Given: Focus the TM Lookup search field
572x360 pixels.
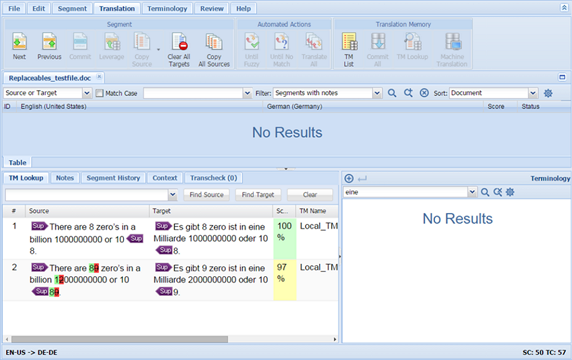Looking at the screenshot, I should (x=87, y=195).
